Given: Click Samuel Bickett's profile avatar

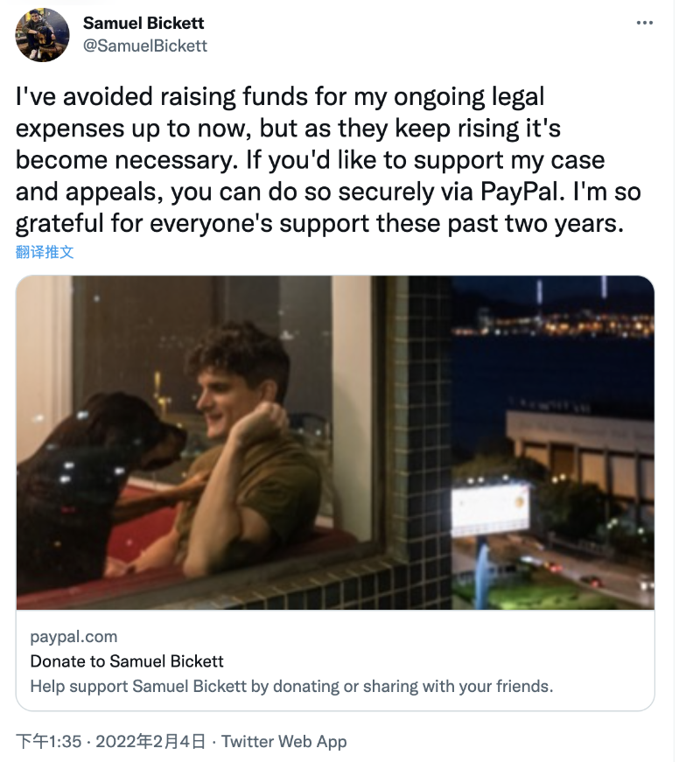Looking at the screenshot, I should click(x=43, y=35).
